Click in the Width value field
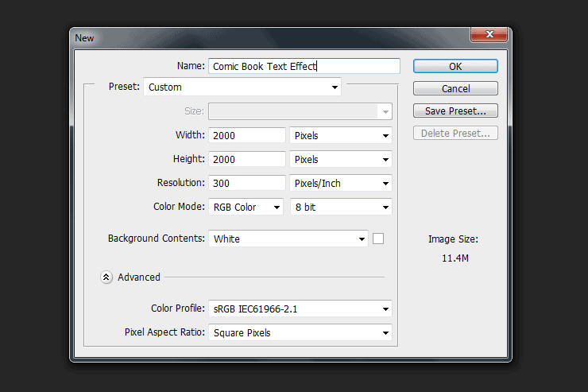Screen dimensions: 588x392 tap(247, 135)
